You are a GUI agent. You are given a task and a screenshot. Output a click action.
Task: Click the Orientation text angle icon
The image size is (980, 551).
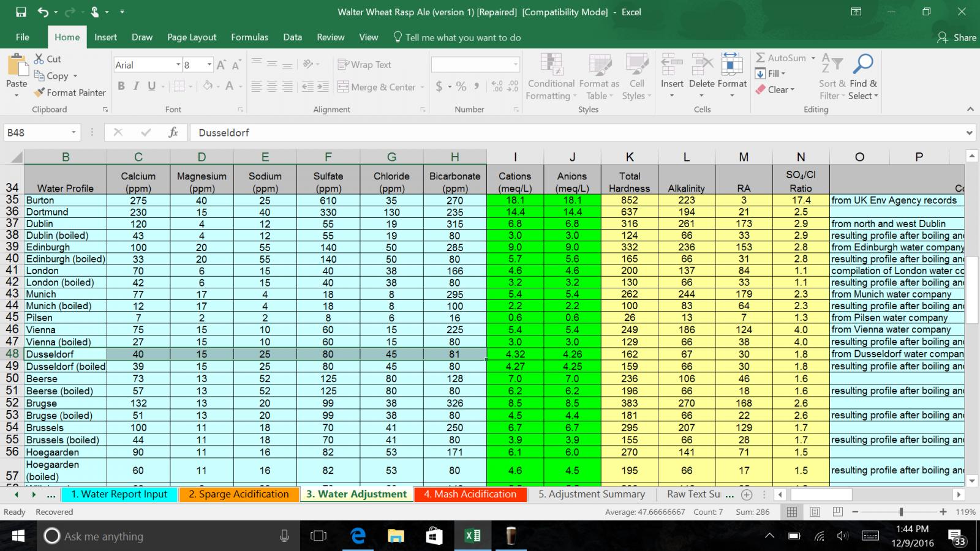click(x=308, y=64)
